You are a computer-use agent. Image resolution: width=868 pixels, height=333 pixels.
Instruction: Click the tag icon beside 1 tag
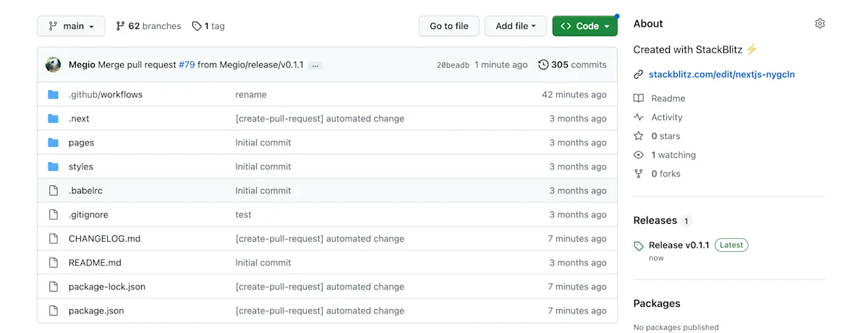197,26
